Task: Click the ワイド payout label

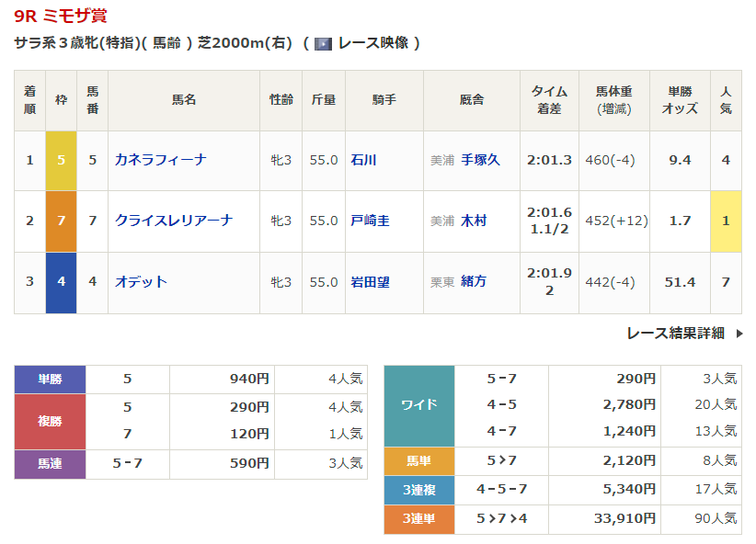Action: tap(418, 405)
